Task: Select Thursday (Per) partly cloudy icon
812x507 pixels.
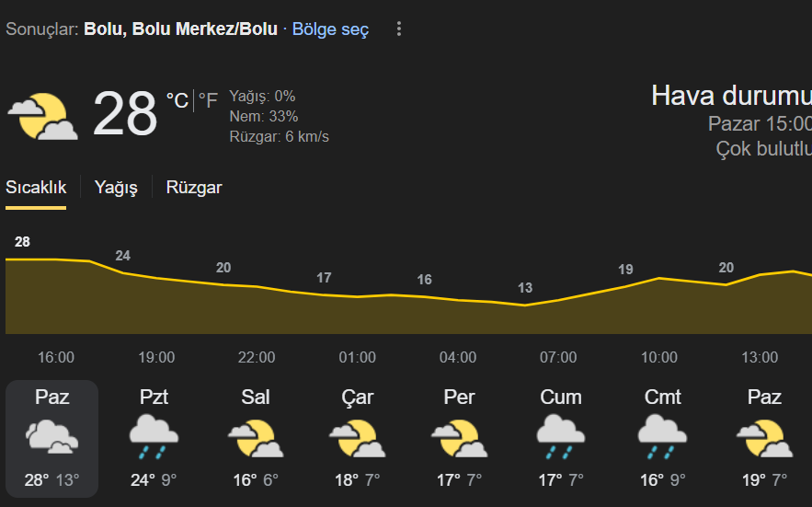Action: point(459,438)
